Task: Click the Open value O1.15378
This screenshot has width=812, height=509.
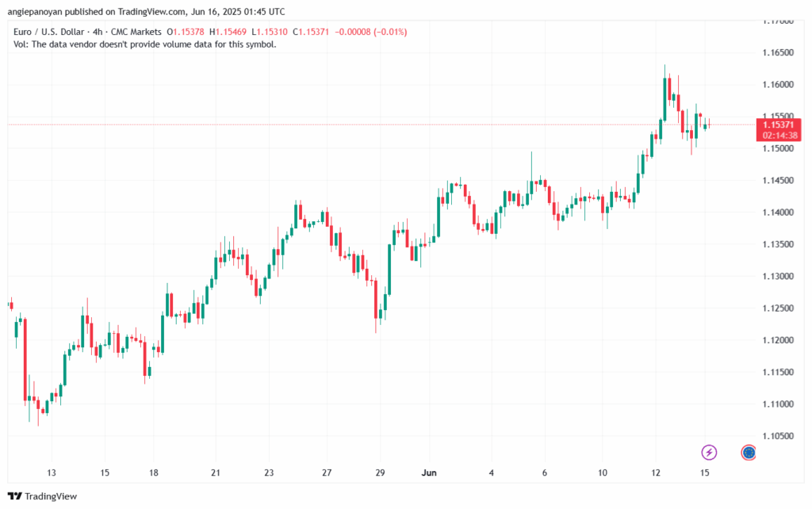Action: pos(186,32)
